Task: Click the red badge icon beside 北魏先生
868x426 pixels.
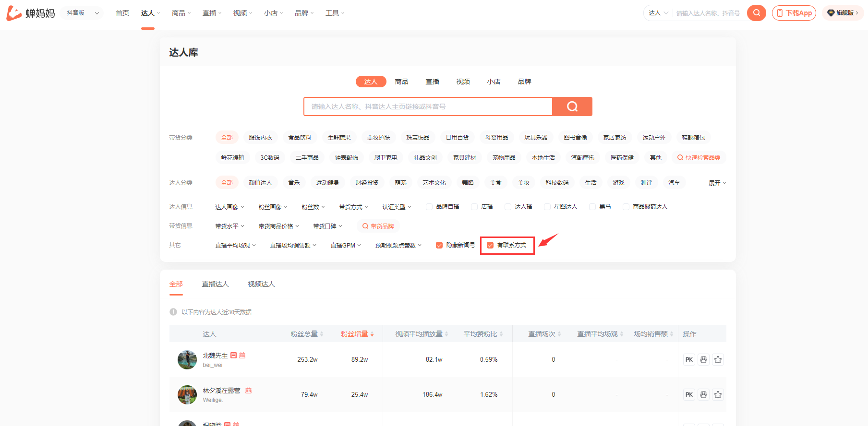Action: [234, 355]
